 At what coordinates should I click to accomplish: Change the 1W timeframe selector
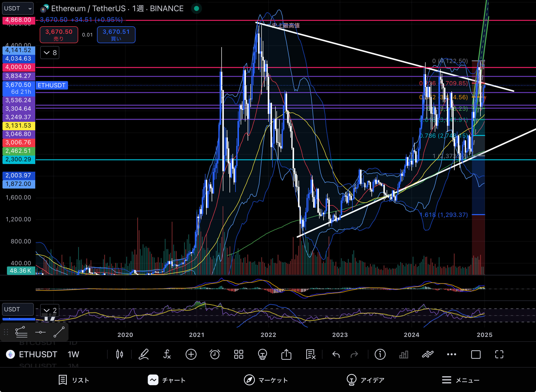73,354
